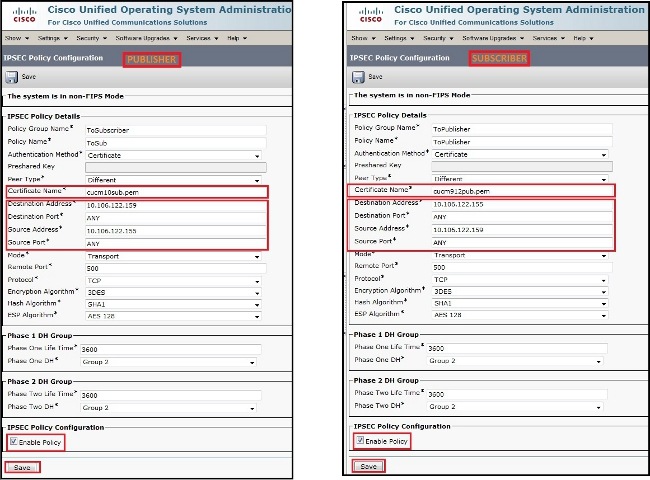
Task: Click Certificate Name field cucm912pub.pem
Action: coord(522,192)
